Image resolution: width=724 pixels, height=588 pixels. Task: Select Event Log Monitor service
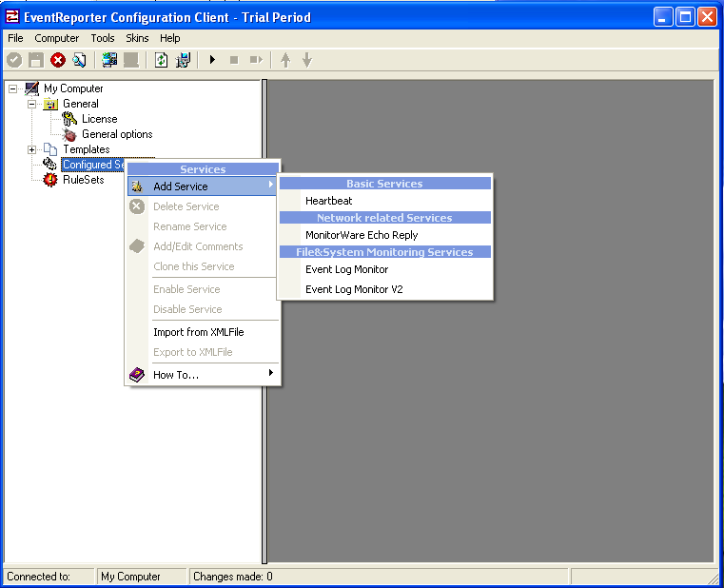pos(385,269)
